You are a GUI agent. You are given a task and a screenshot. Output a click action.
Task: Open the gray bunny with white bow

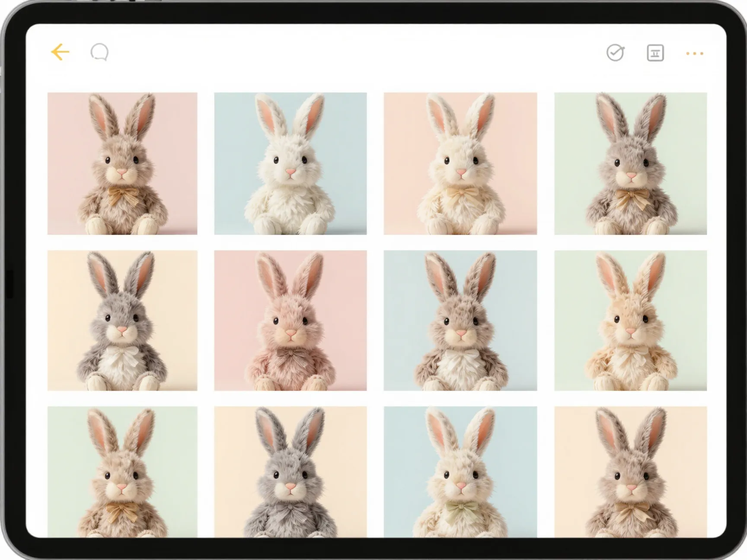[x=122, y=321]
